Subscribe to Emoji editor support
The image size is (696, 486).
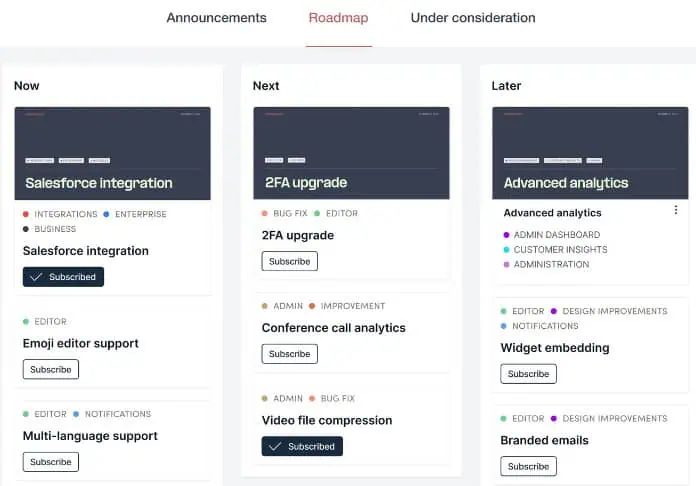[x=51, y=369]
